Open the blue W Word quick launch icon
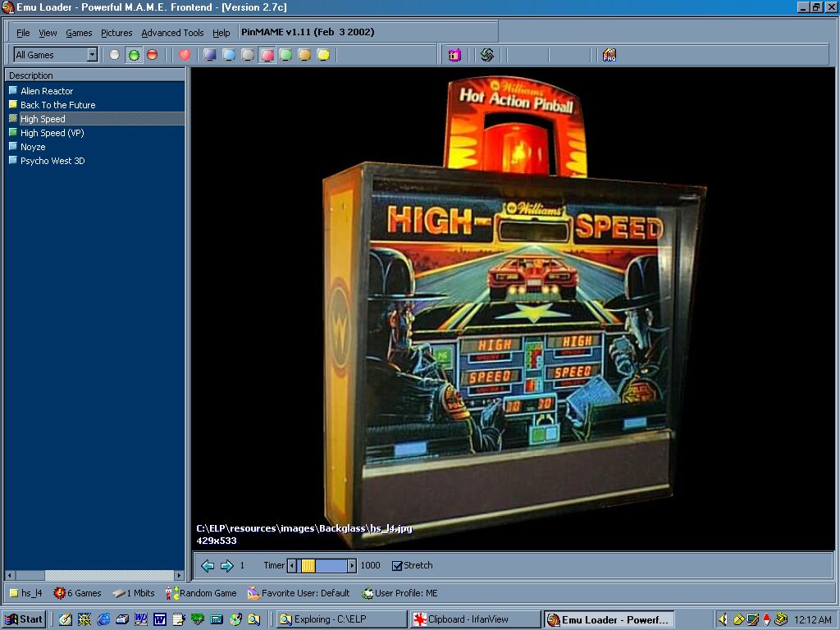Image resolution: width=840 pixels, height=630 pixels. pyautogui.click(x=160, y=620)
